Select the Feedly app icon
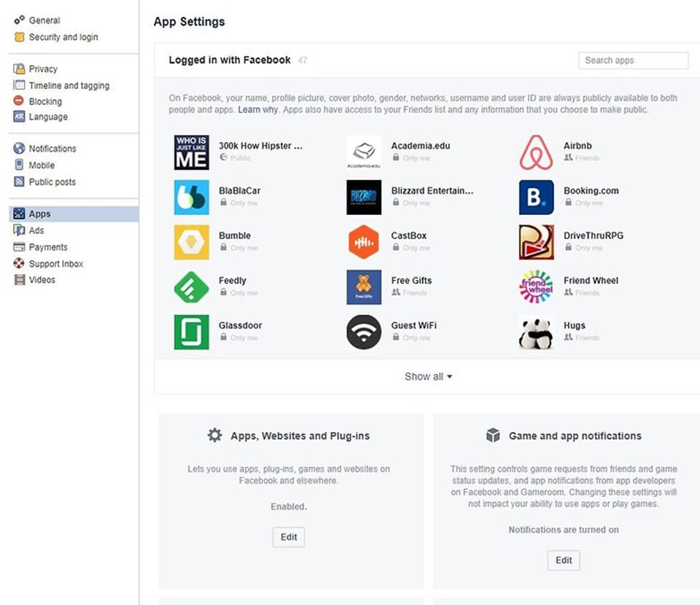Screen dimensions: 700x605 192,287
